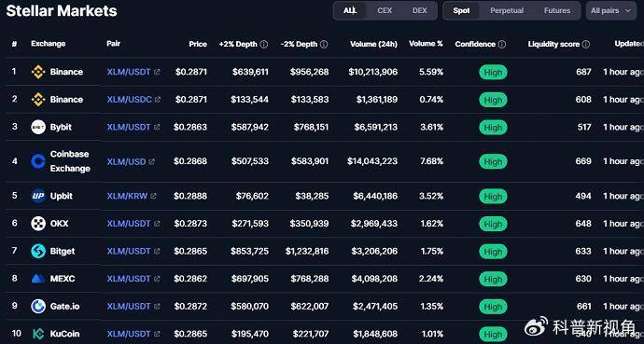The width and height of the screenshot is (644, 344).
Task: Expand the All pairs dropdown
Action: click(611, 10)
